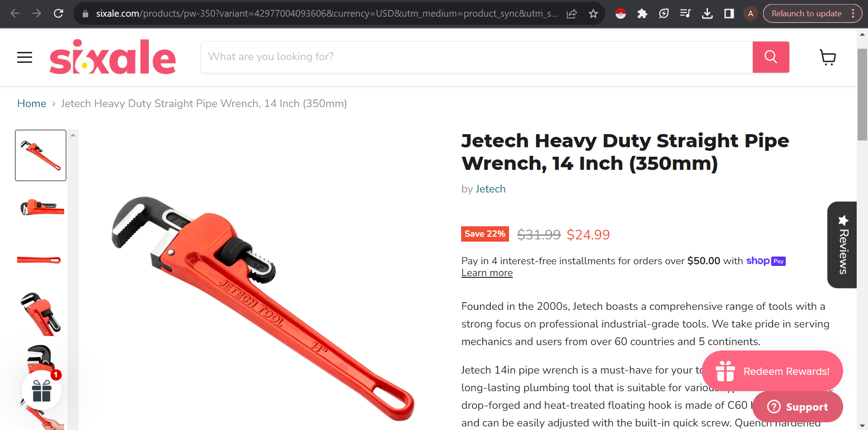Click the pink search magnifier button

click(771, 57)
